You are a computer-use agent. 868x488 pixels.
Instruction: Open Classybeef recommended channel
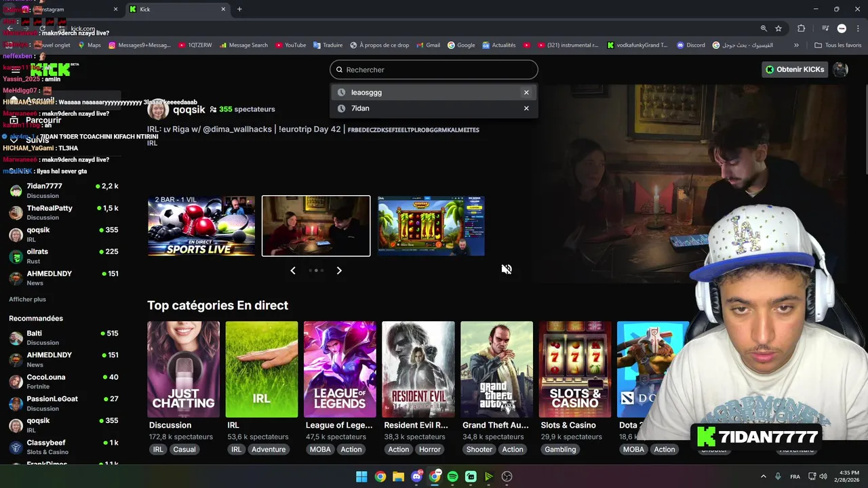(x=63, y=447)
